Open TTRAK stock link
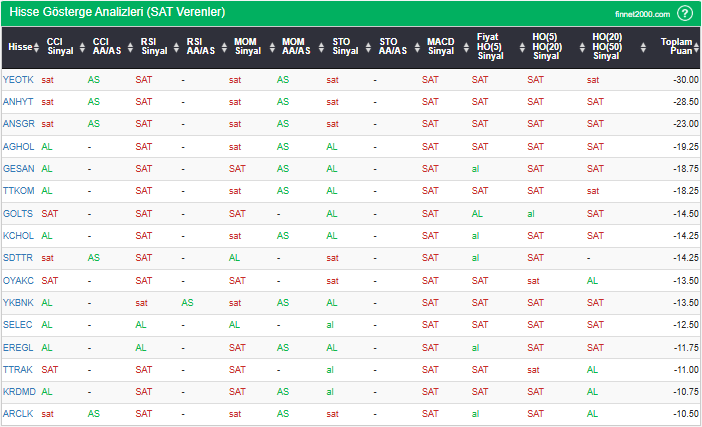The width and height of the screenshot is (702, 427). point(18,370)
